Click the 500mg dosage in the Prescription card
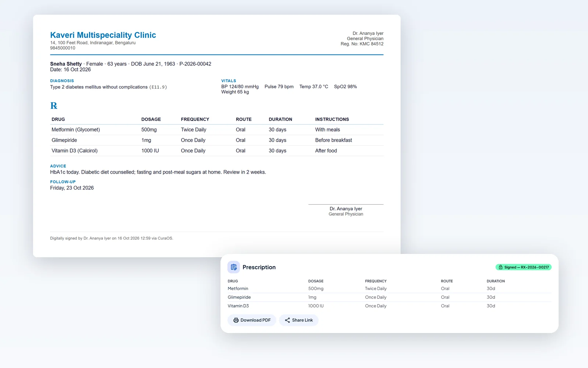Screen dimensions: 588x368 tap(316, 289)
